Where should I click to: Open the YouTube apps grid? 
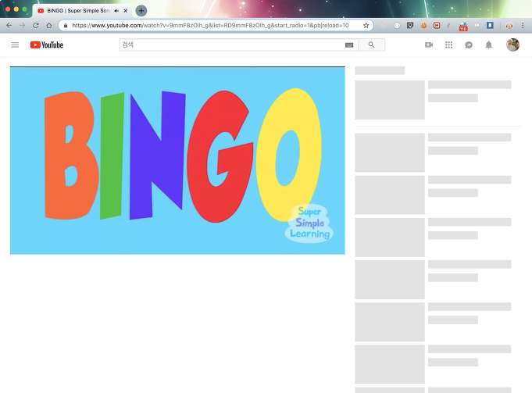pos(449,45)
